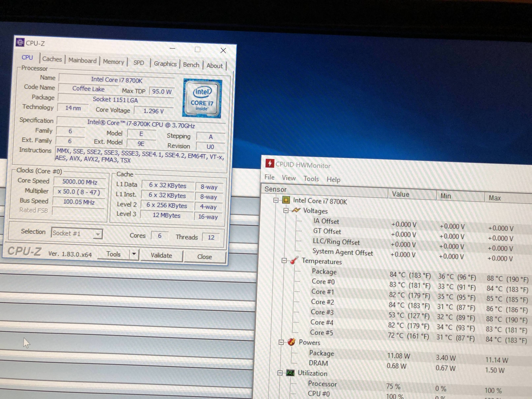Click the Core Speed 5000.00 MHz field

coord(80,182)
